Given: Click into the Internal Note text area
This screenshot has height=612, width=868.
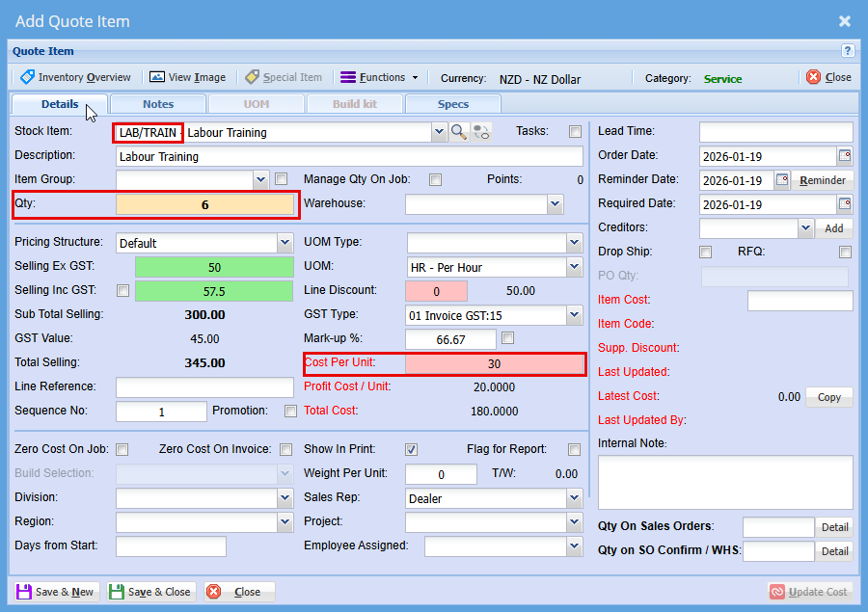Looking at the screenshot, I should 725,482.
